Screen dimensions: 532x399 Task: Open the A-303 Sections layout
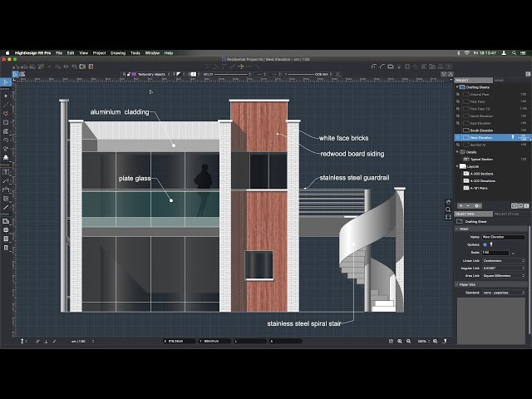[481, 174]
